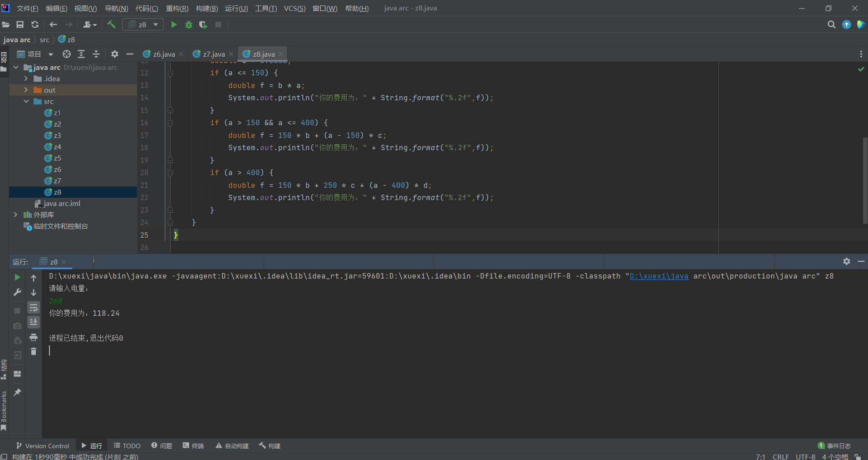Click the CRLF line separator indicator

click(781, 457)
